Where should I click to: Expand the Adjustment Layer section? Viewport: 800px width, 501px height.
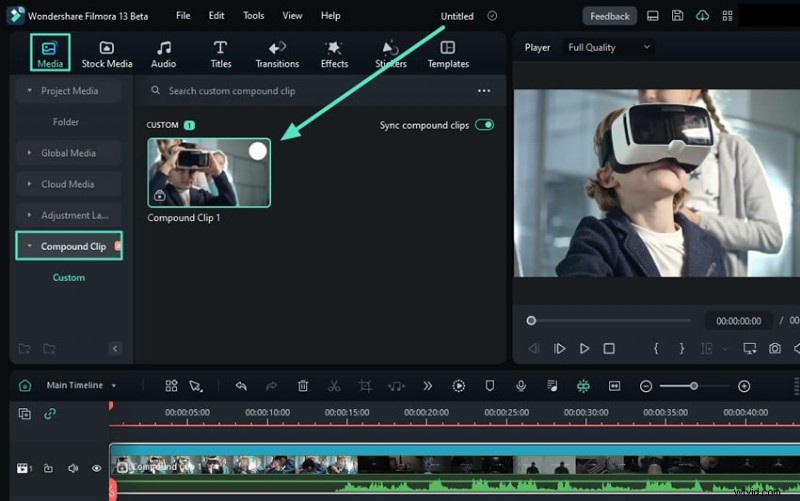tap(68, 215)
